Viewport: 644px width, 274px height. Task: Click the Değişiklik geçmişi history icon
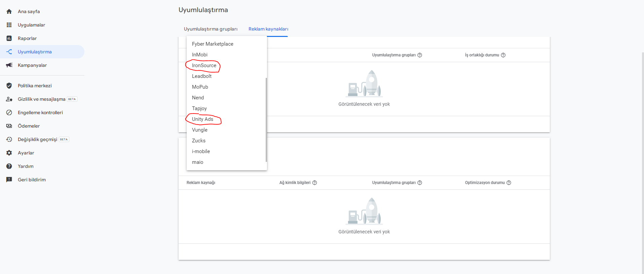click(x=9, y=139)
